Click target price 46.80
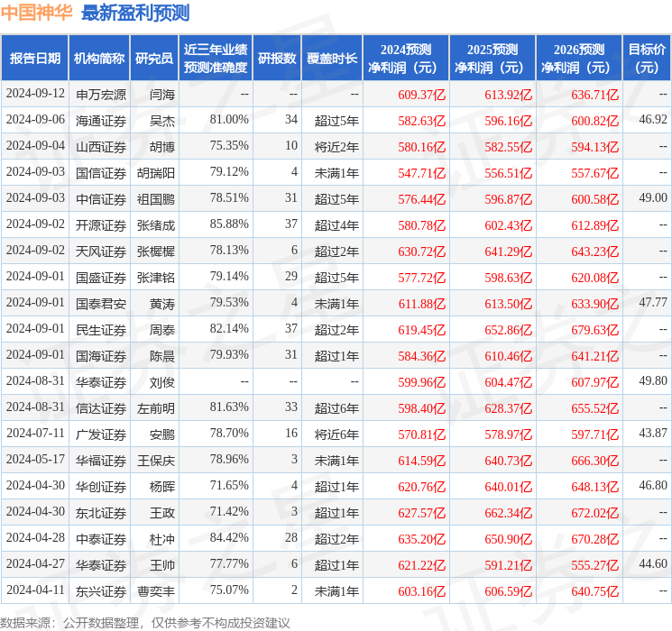This screenshot has height=631, width=672. 653,485
